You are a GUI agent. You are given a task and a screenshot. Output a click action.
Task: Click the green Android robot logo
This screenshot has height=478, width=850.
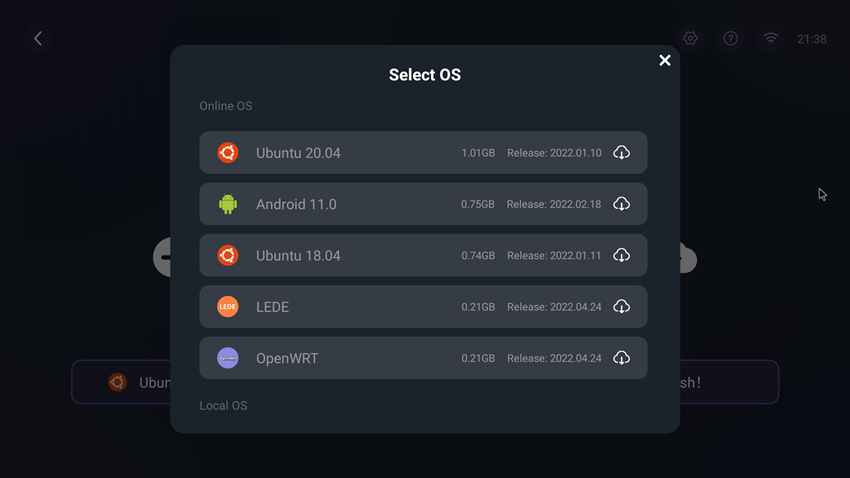pos(228,204)
